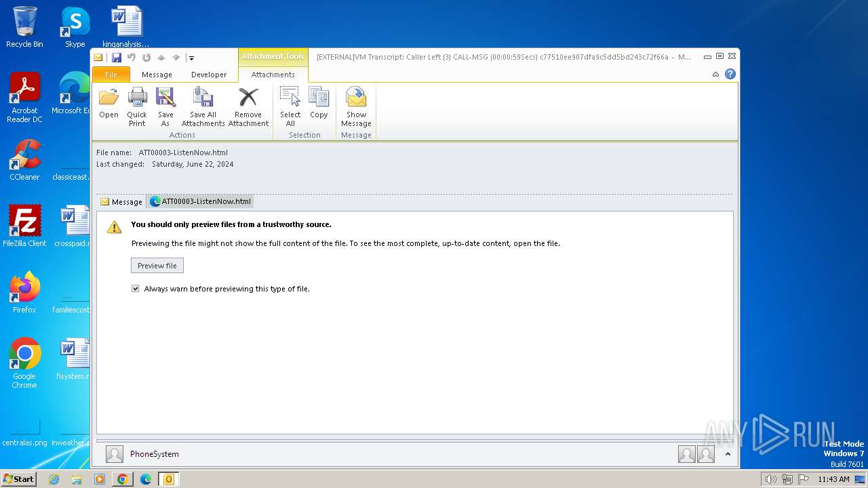This screenshot has height=488, width=868.
Task: Copy the selected attachment
Action: (319, 104)
